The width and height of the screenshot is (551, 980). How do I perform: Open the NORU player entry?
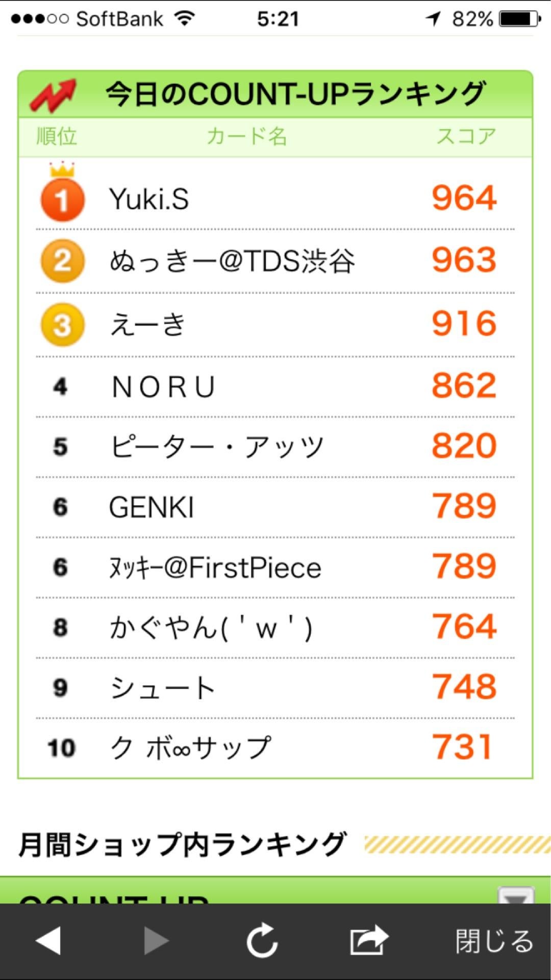(x=163, y=387)
